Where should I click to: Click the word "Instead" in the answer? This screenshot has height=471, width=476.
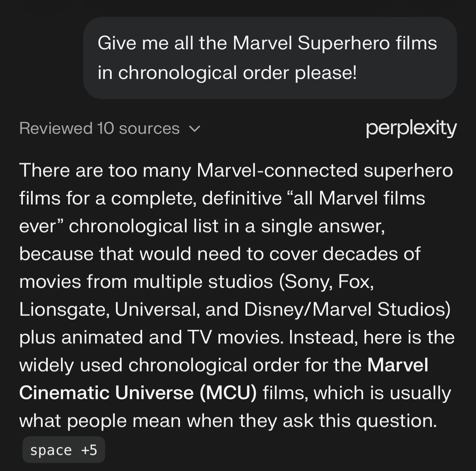tap(322, 338)
